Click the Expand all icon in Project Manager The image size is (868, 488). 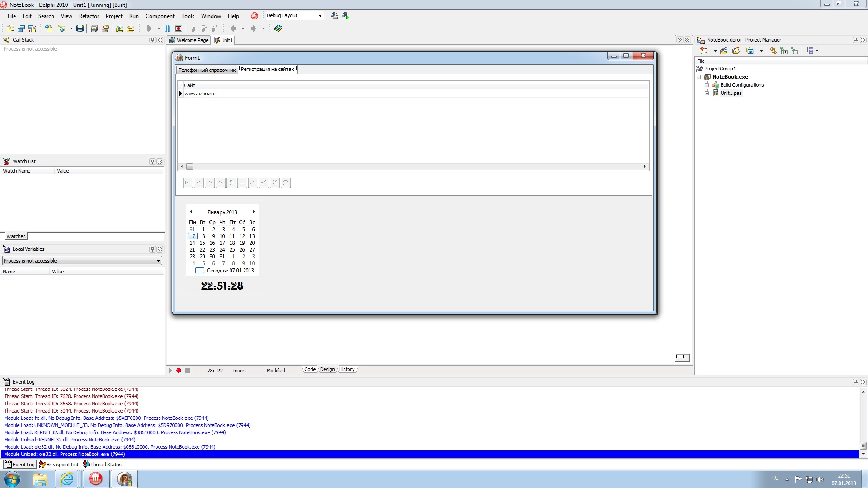[784, 51]
